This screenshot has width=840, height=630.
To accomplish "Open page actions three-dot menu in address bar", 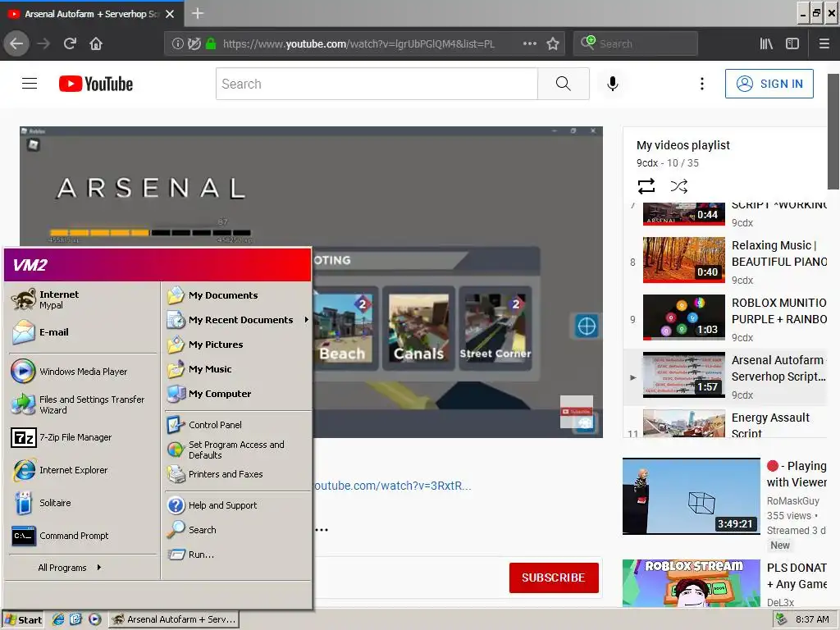I will tap(530, 43).
